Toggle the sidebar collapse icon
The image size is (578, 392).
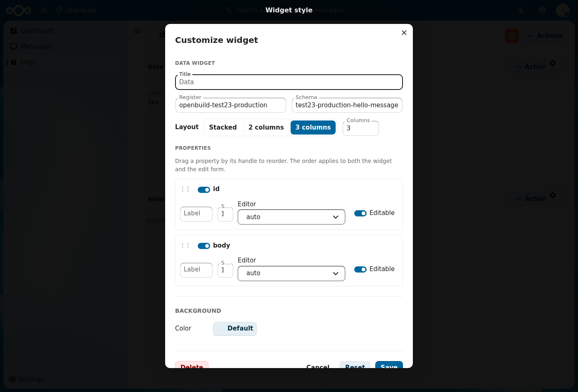pyautogui.click(x=137, y=31)
